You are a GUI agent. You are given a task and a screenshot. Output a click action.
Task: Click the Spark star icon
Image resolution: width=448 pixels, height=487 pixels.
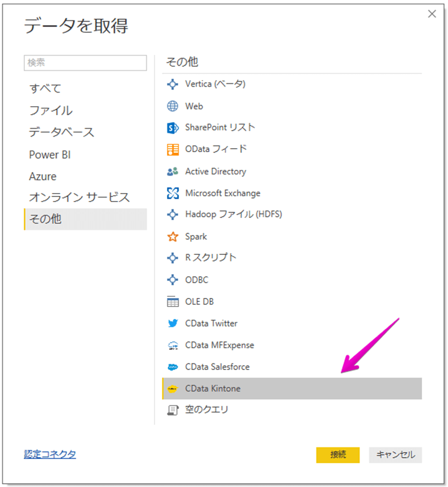(x=172, y=237)
